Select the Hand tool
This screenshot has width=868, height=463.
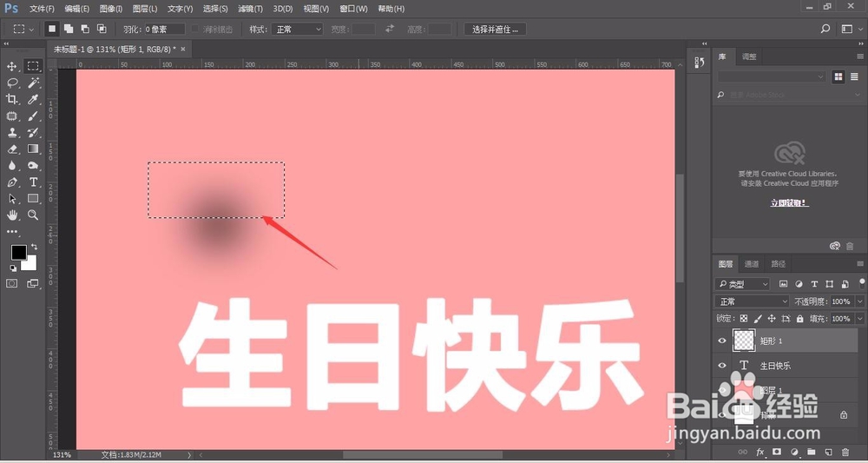[11, 215]
